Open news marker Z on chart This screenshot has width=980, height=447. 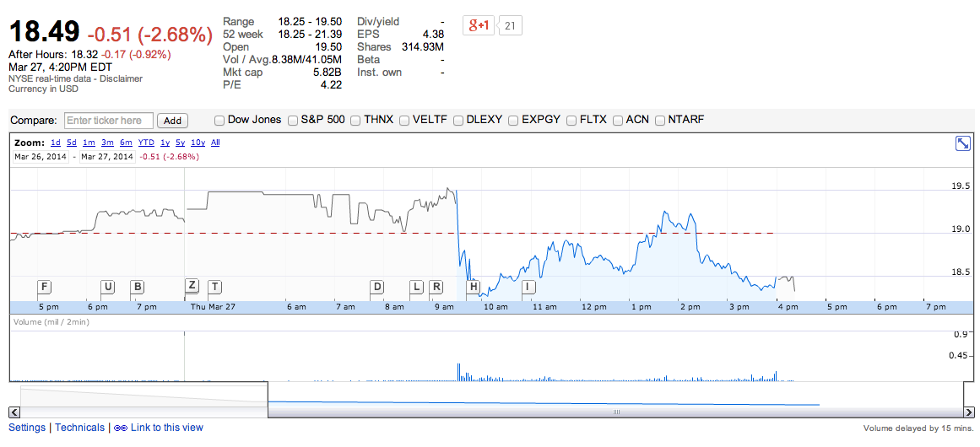click(x=192, y=285)
